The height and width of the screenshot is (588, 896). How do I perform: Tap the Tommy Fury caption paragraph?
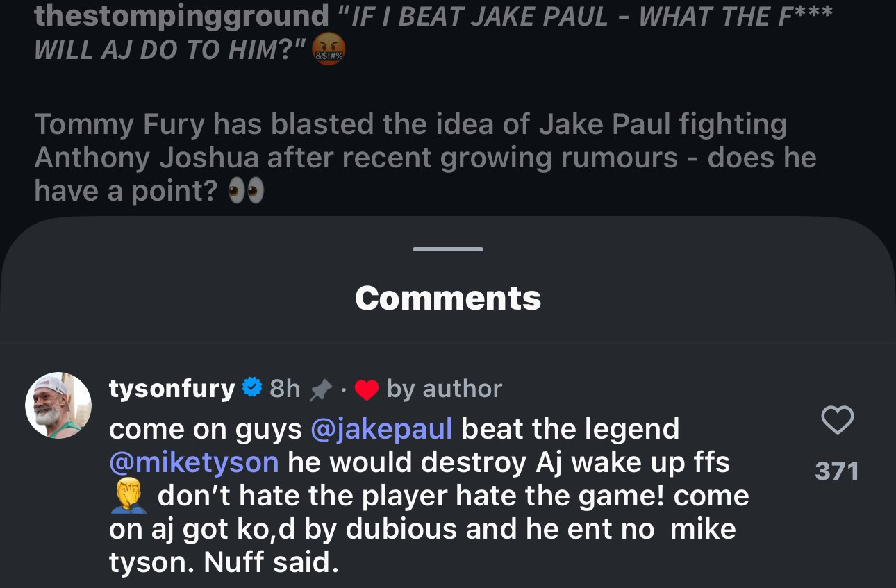(425, 158)
